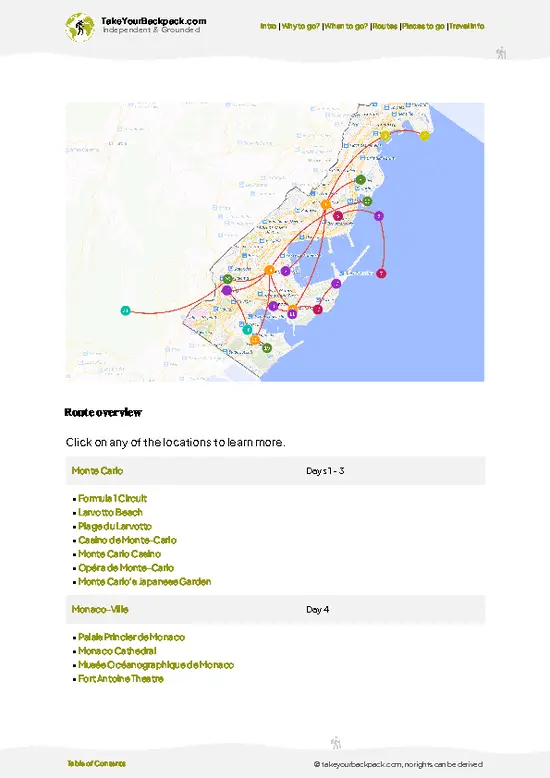550x778 pixels.
Task: Select the teal map marker outside Monaco's border
Action: tap(126, 311)
